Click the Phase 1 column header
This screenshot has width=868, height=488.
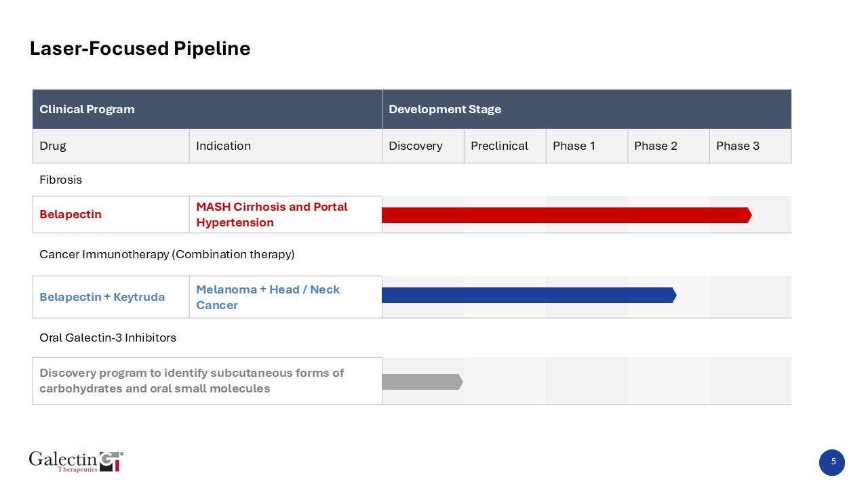(x=587, y=146)
